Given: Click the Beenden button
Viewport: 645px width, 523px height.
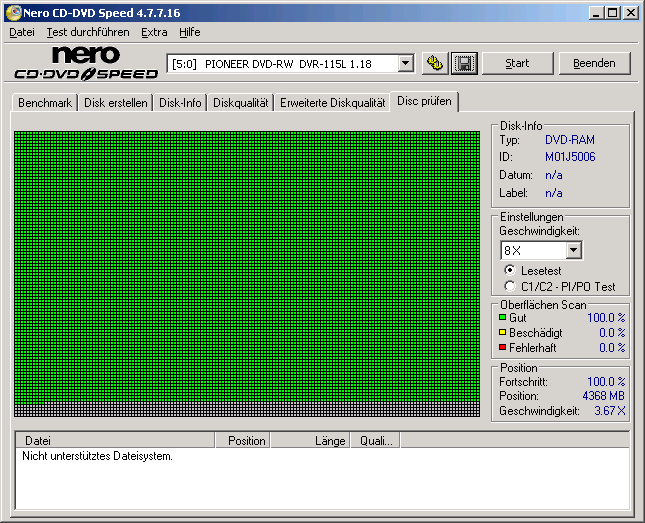Looking at the screenshot, I should click(x=594, y=63).
